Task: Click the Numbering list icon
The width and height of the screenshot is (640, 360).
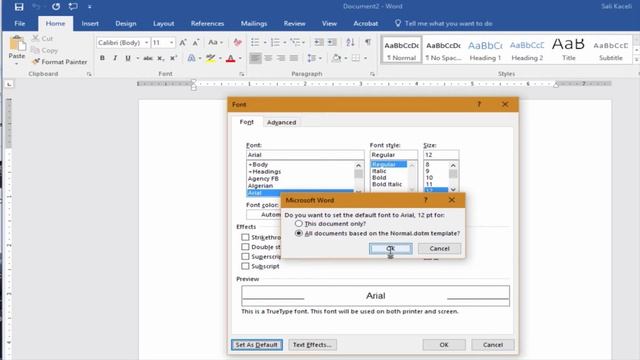Action: 276,42
